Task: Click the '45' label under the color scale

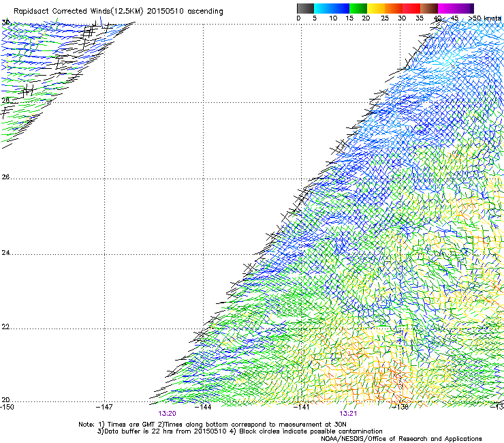Action: pos(454,18)
